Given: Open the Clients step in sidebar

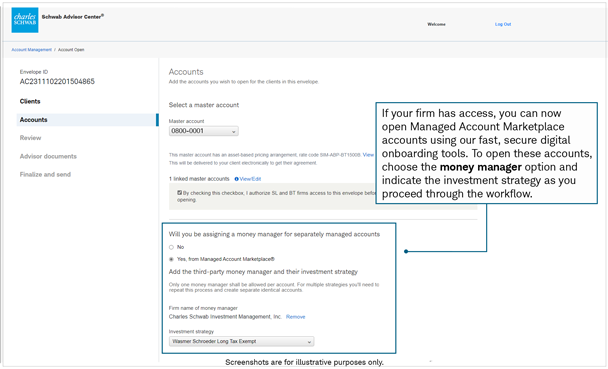Looking at the screenshot, I should 30,101.
